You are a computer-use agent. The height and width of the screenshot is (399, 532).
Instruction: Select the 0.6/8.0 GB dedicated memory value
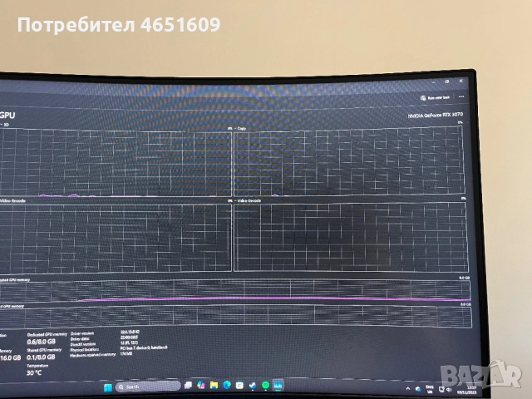[41, 342]
